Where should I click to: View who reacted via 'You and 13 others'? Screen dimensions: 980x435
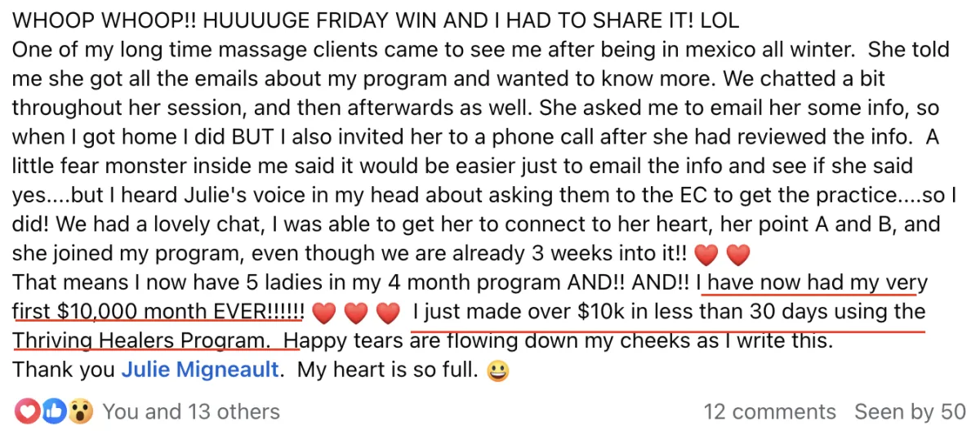coord(191,412)
